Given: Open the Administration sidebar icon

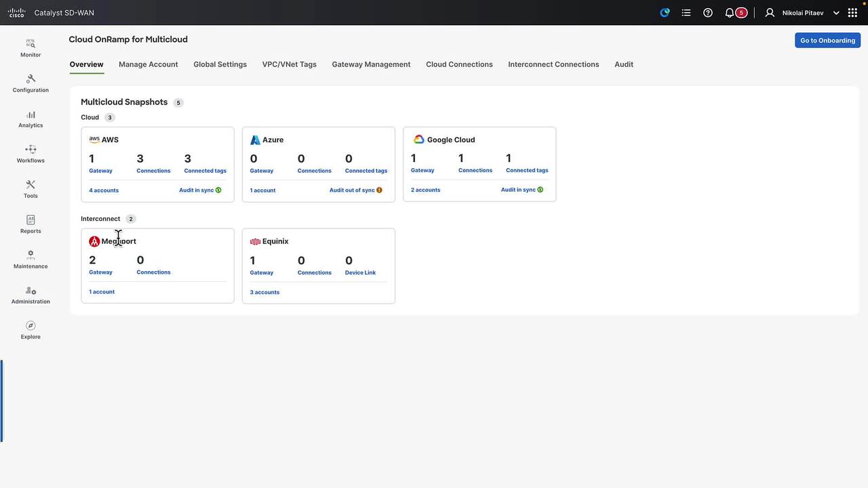Looking at the screenshot, I should coord(31,290).
